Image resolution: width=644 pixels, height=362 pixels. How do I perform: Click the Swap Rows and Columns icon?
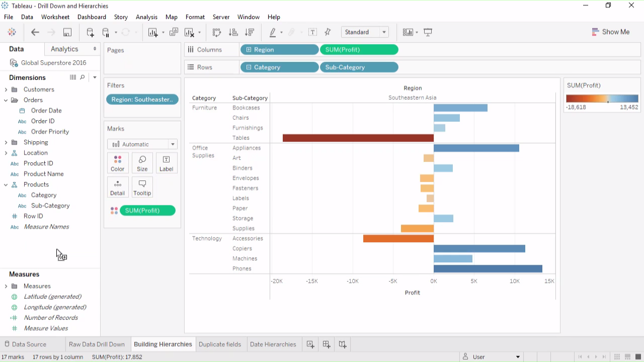(x=217, y=32)
